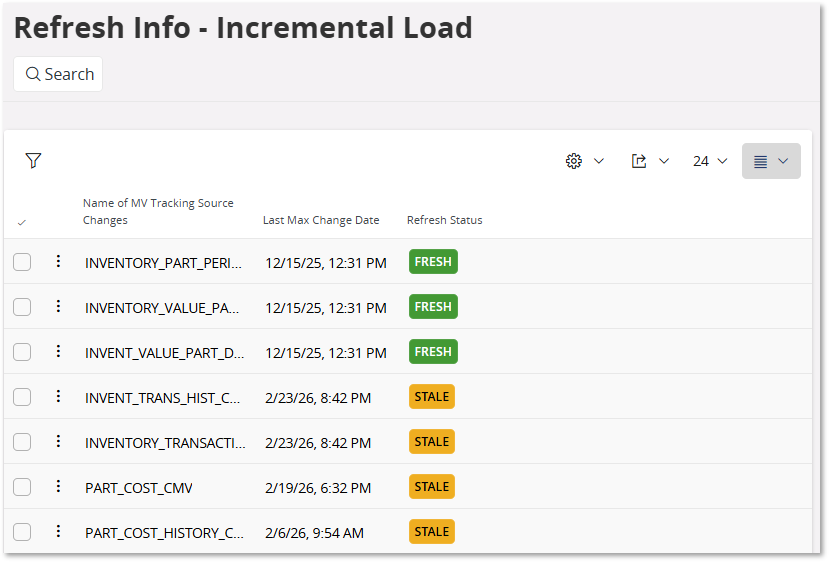Click INVENTORY_PART_PERI... name cell
This screenshot has width=829, height=562.
point(163,263)
